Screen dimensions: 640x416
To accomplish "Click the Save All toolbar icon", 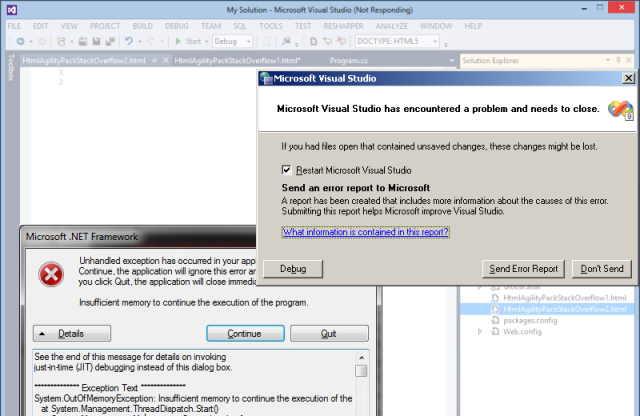I will [110, 41].
